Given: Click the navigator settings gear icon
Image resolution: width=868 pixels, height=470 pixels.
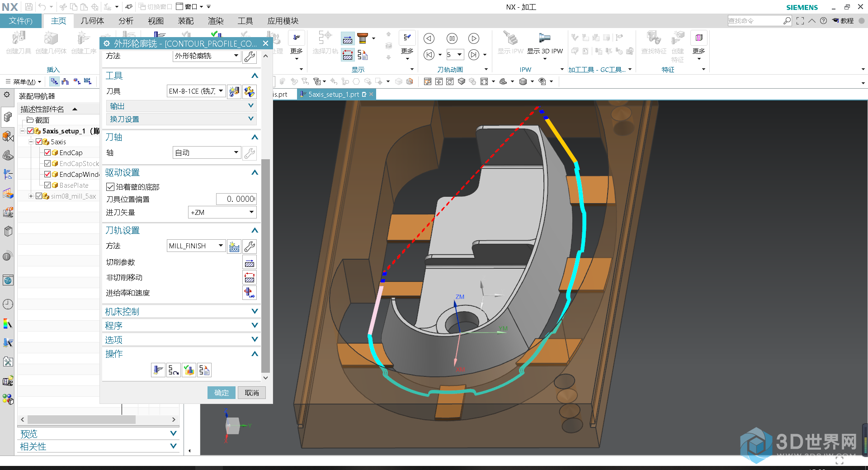Looking at the screenshot, I should 7,95.
